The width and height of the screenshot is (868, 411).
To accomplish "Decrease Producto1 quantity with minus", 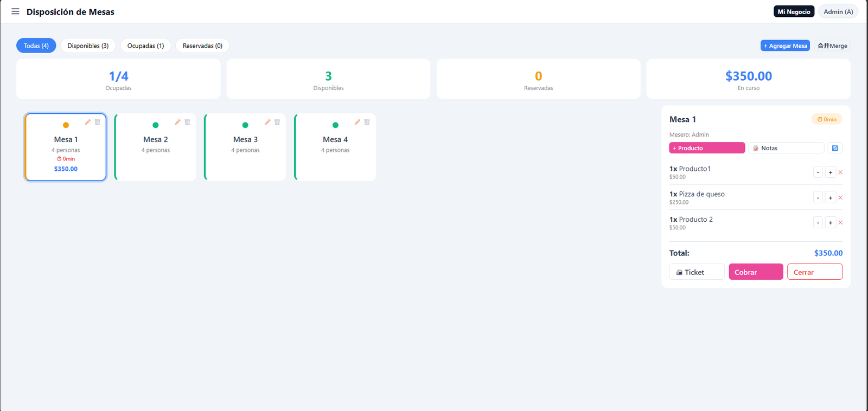I will point(818,172).
